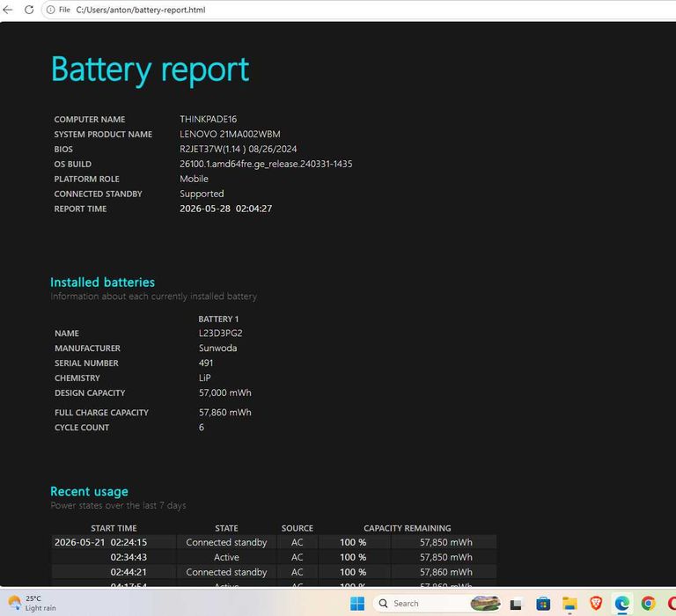Click the 'SOURCE' column header
This screenshot has width=676, height=616.
coord(297,529)
